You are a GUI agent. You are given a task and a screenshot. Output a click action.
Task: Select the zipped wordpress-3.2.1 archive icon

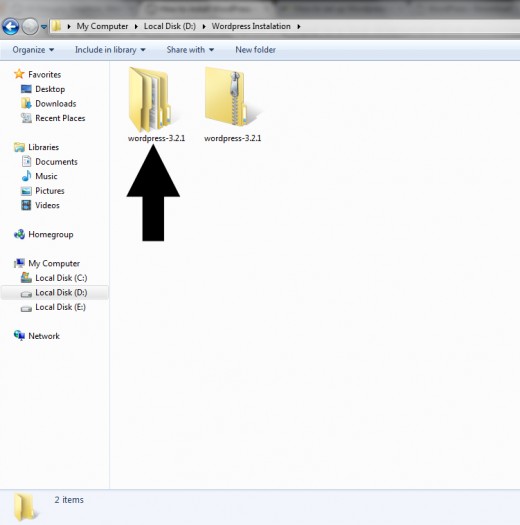point(227,96)
